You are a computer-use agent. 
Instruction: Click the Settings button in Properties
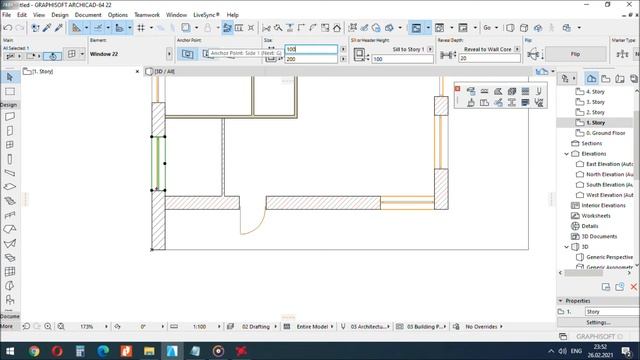598,322
